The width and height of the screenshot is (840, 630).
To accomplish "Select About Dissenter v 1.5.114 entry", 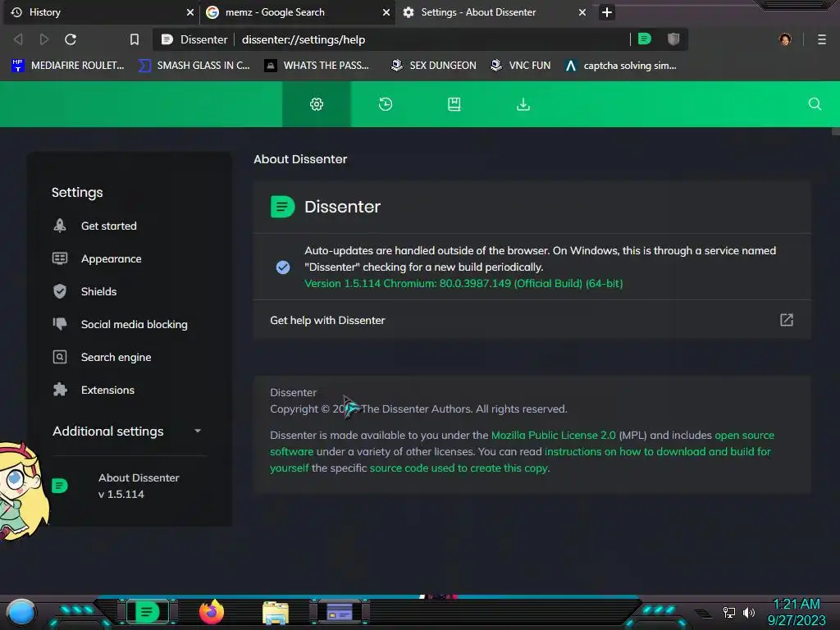I will [x=129, y=486].
